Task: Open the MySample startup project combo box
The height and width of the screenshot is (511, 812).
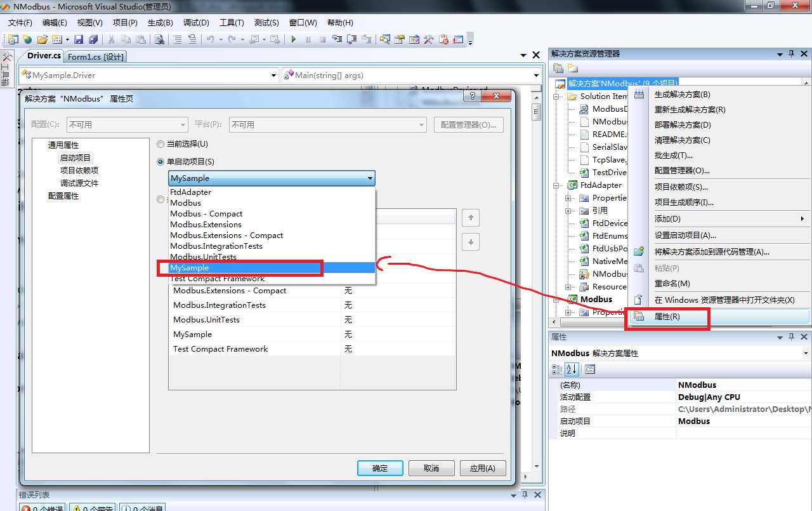Action: (272, 178)
